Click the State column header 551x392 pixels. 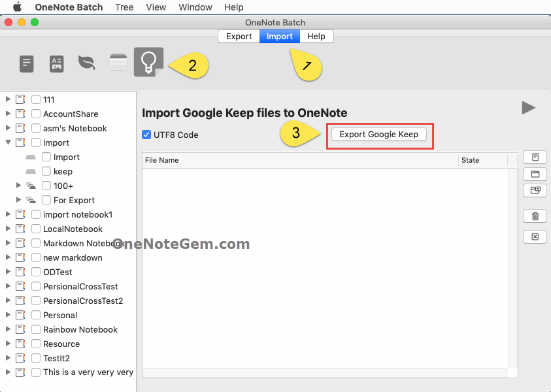click(x=483, y=160)
